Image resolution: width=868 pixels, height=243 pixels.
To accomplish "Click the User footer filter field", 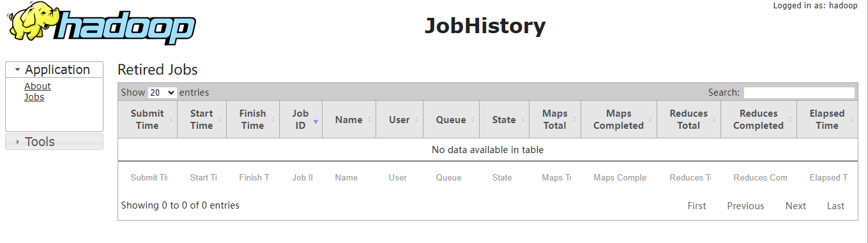I will (400, 177).
